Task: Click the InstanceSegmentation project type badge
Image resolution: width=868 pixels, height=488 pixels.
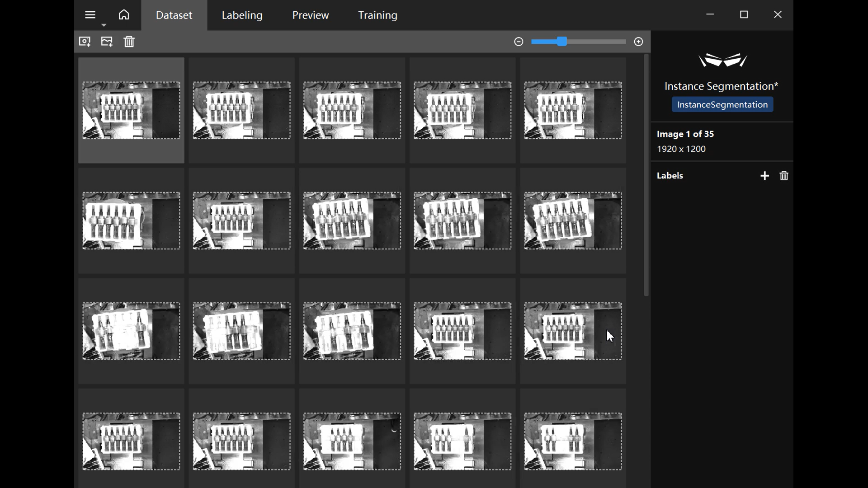Action: click(x=722, y=105)
